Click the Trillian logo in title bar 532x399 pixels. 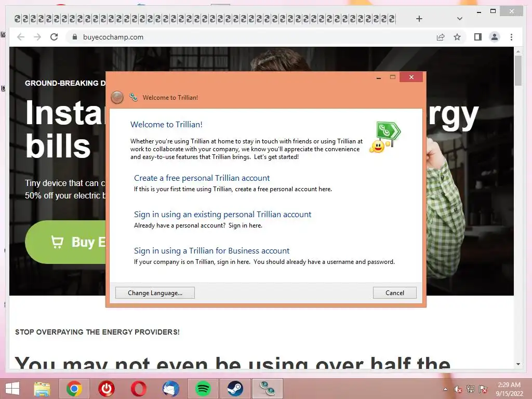pos(134,97)
